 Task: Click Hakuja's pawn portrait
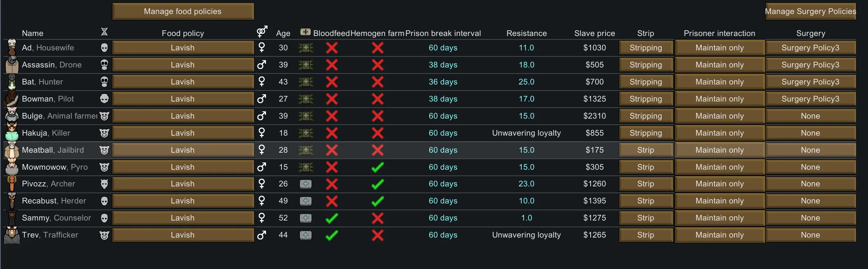coord(12,133)
